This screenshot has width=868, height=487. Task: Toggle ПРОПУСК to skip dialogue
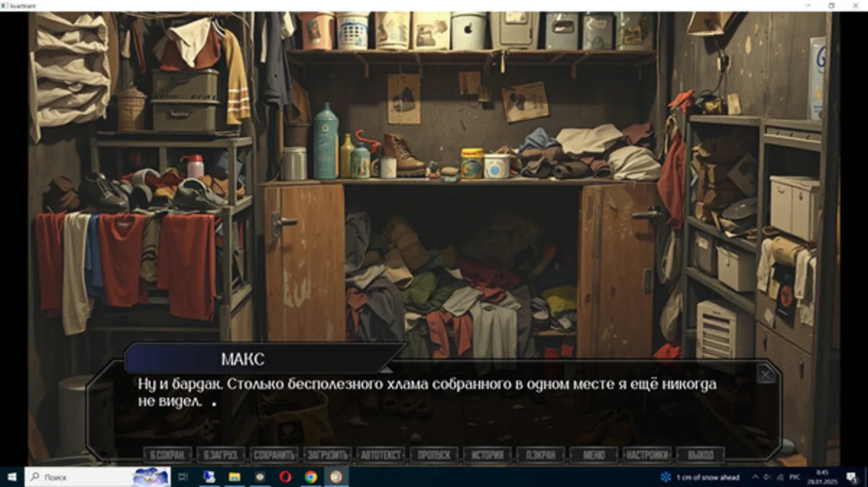pyautogui.click(x=434, y=455)
